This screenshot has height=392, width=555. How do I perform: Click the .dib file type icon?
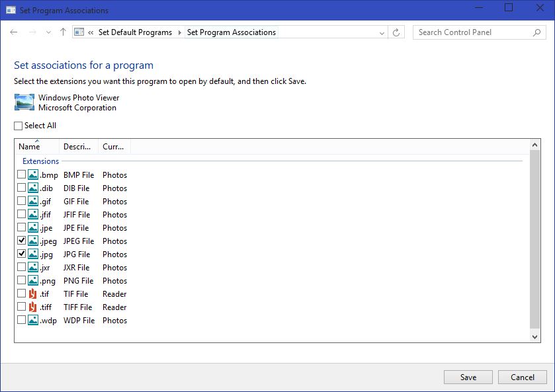33,188
